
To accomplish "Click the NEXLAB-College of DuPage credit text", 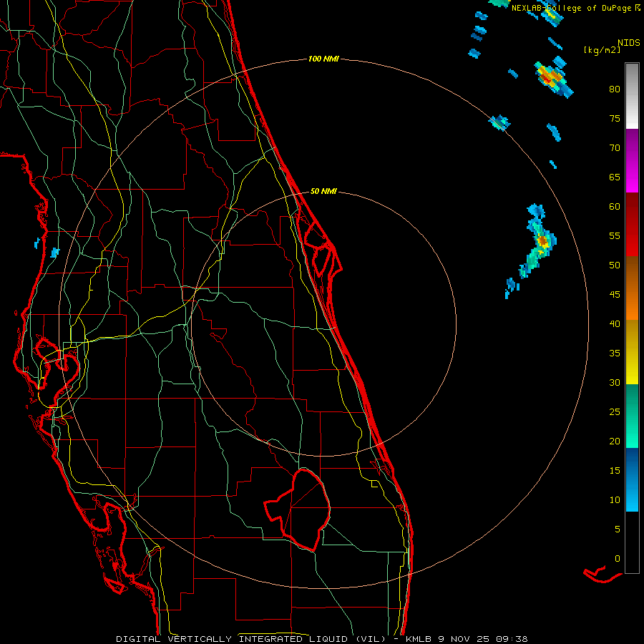I will click(x=572, y=8).
